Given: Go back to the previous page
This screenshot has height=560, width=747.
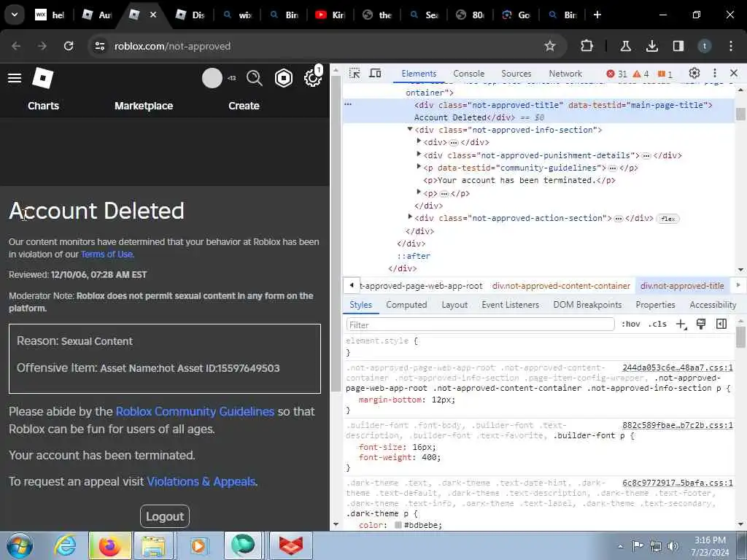Looking at the screenshot, I should point(16,46).
